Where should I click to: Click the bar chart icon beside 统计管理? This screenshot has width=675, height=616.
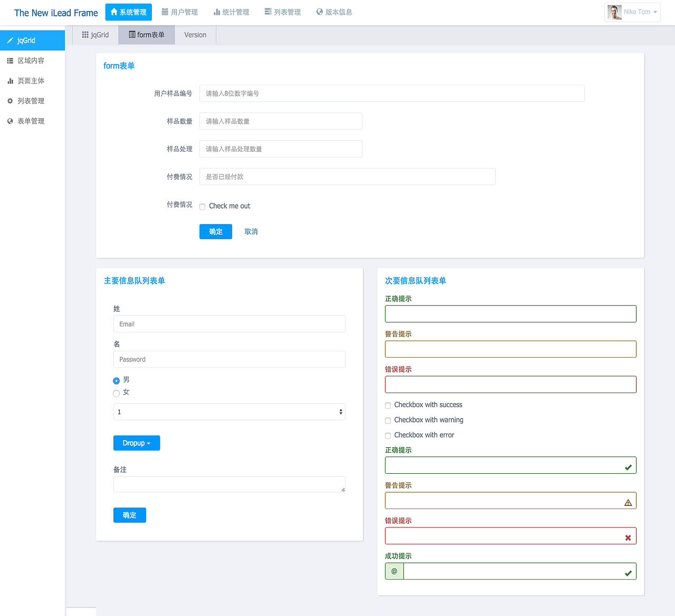pyautogui.click(x=217, y=12)
